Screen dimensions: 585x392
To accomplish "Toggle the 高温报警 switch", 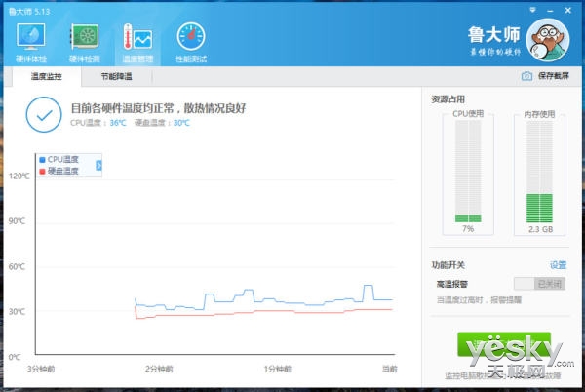I will 539,284.
